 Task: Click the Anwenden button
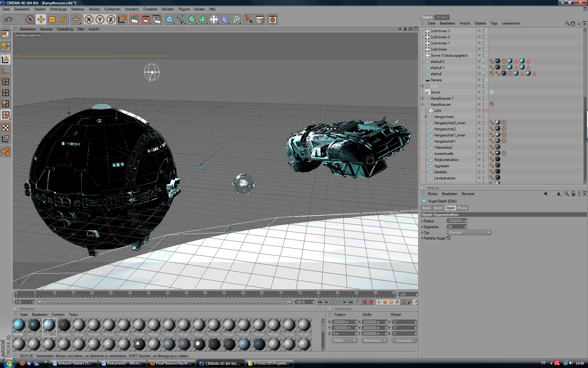point(404,340)
